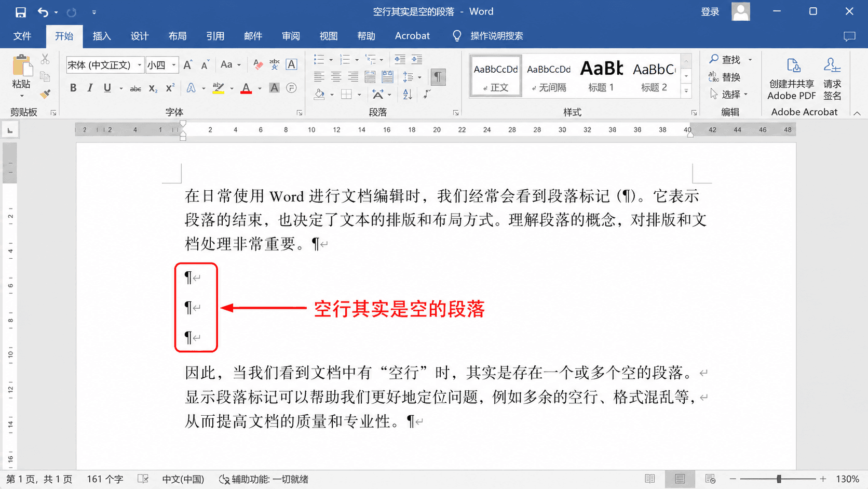
Task: Open bullets list dropdown arrow
Action: (x=331, y=60)
